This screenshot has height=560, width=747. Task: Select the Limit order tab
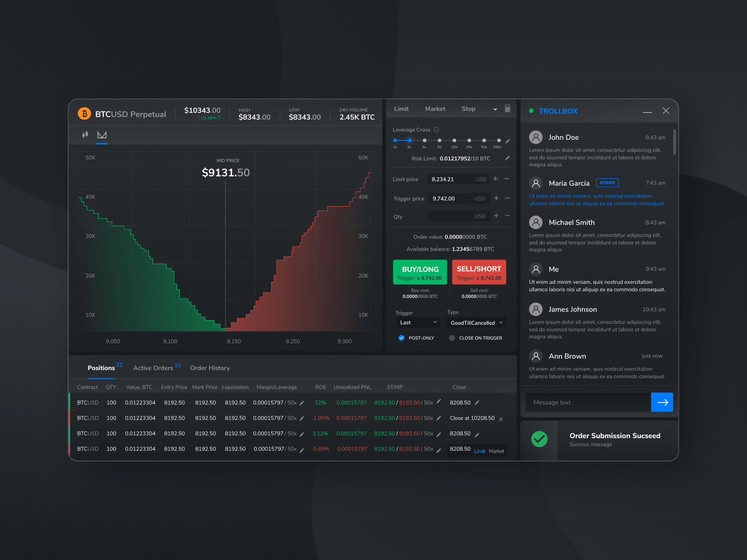(401, 109)
